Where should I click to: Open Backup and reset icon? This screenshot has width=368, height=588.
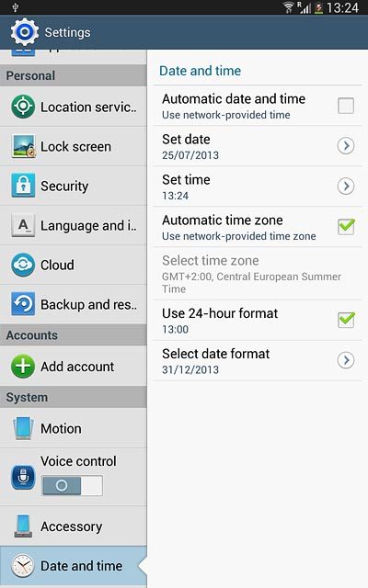(x=23, y=304)
